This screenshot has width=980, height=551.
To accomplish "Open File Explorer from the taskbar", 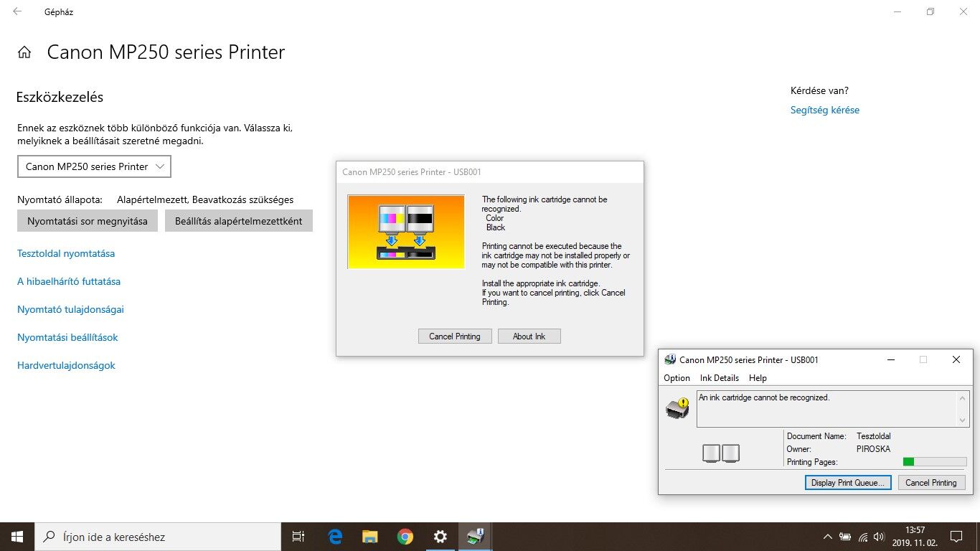I will (370, 537).
